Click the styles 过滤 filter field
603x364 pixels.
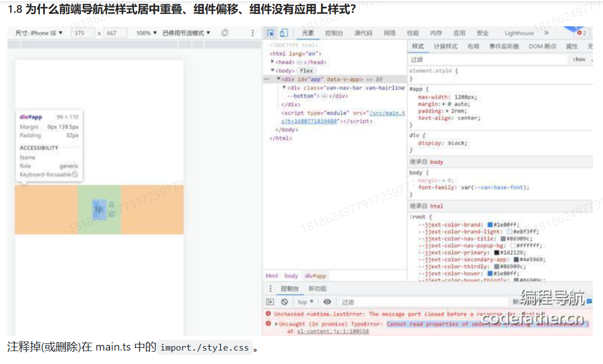tap(488, 60)
